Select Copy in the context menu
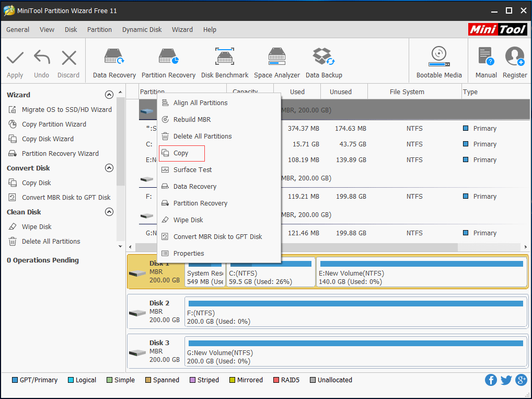The image size is (532, 399). [x=181, y=153]
